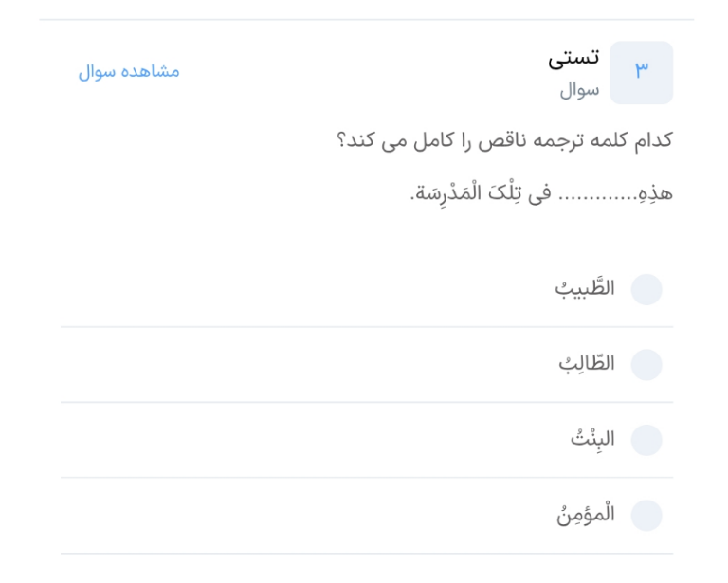Tap the البِنْتُ answer label
Viewport: 728px width, 583px height.
(x=592, y=439)
